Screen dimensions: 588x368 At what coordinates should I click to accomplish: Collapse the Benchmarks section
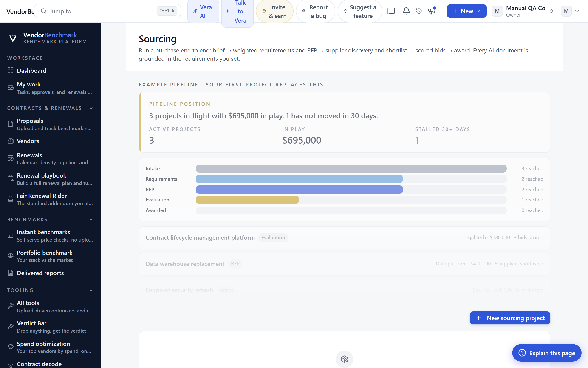tap(91, 219)
